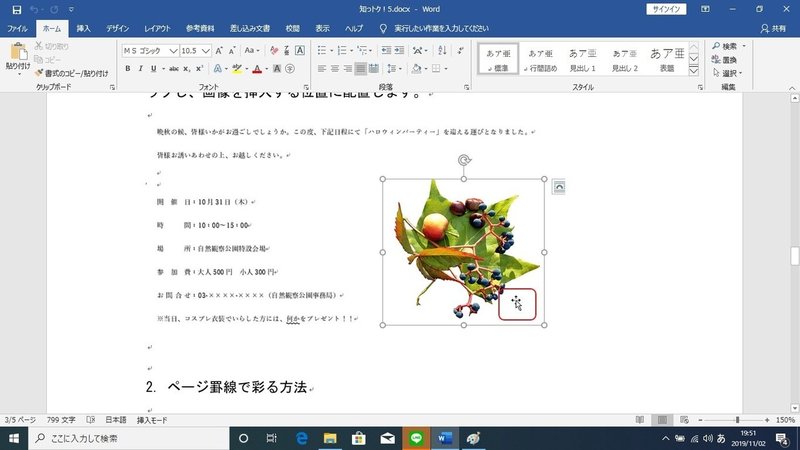Image resolution: width=800 pixels, height=450 pixels.
Task: Click the ribbon display options icon
Action: pyautogui.click(x=705, y=9)
